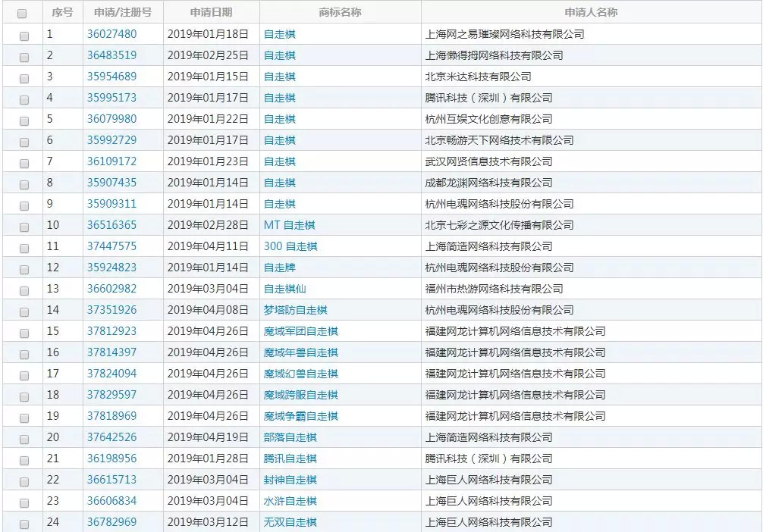Tick the checkbox for row 37812923
Screen dimensions: 763x532
[24, 333]
